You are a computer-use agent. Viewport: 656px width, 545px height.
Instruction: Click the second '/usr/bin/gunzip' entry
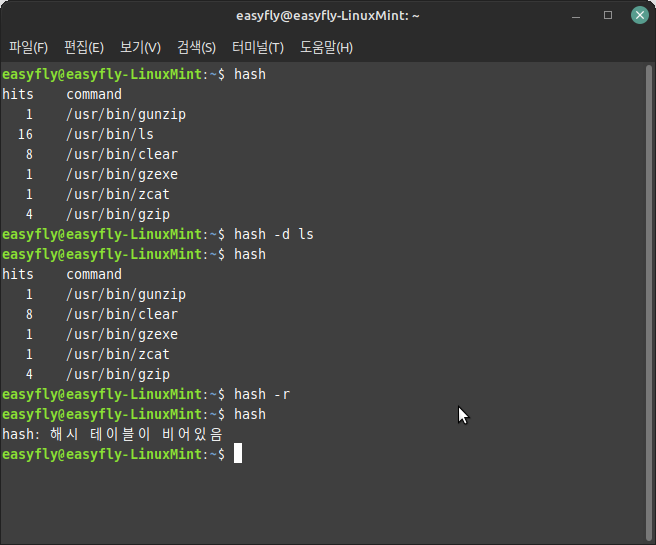pos(126,294)
